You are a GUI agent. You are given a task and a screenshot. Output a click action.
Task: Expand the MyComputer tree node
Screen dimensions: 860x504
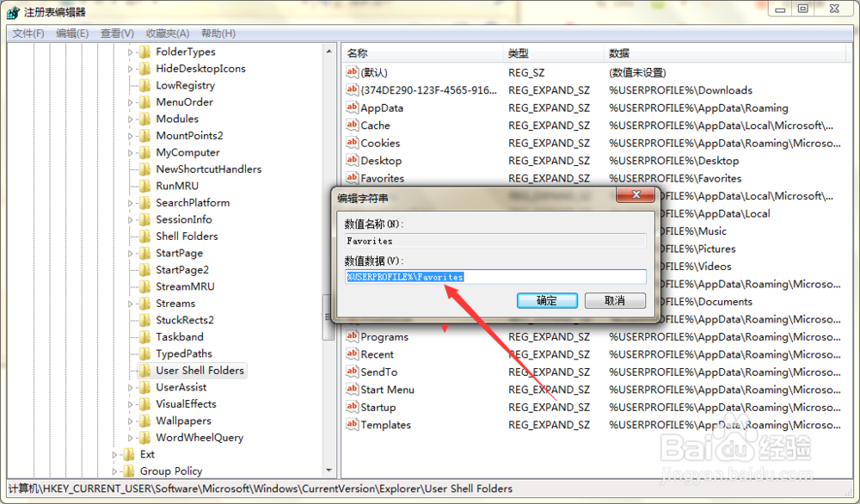point(130,153)
